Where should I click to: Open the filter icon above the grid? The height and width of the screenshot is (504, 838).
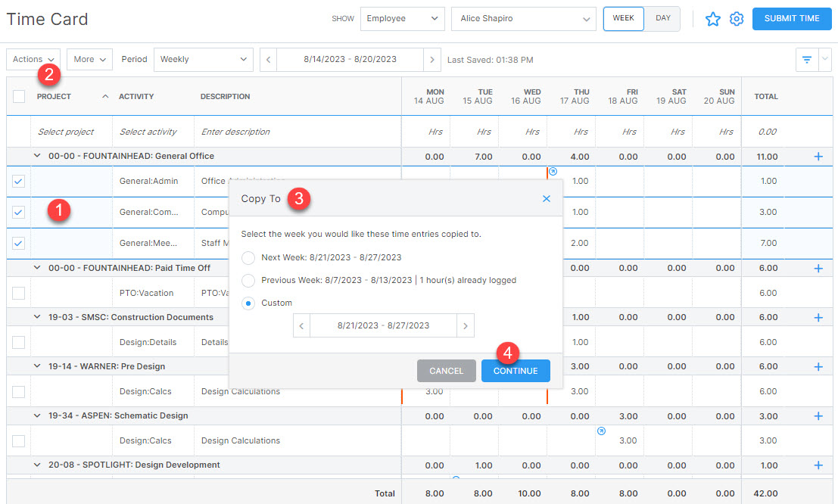coord(806,59)
